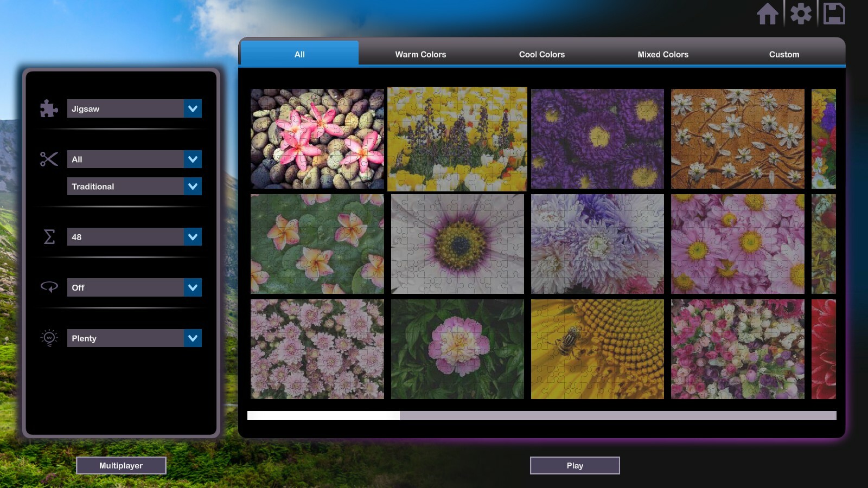
Task: Click the rotation arrow icon
Action: 48,287
